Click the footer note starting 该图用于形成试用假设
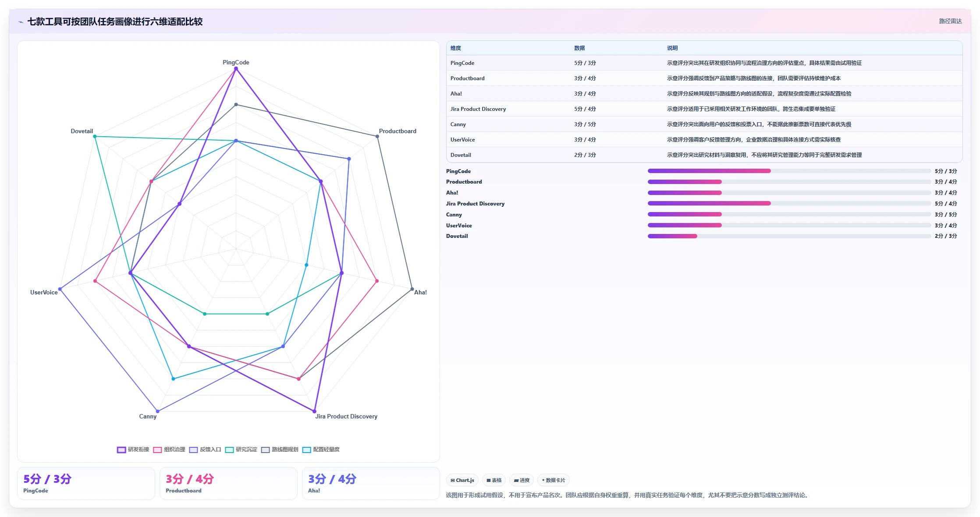980x517 pixels. point(628,495)
